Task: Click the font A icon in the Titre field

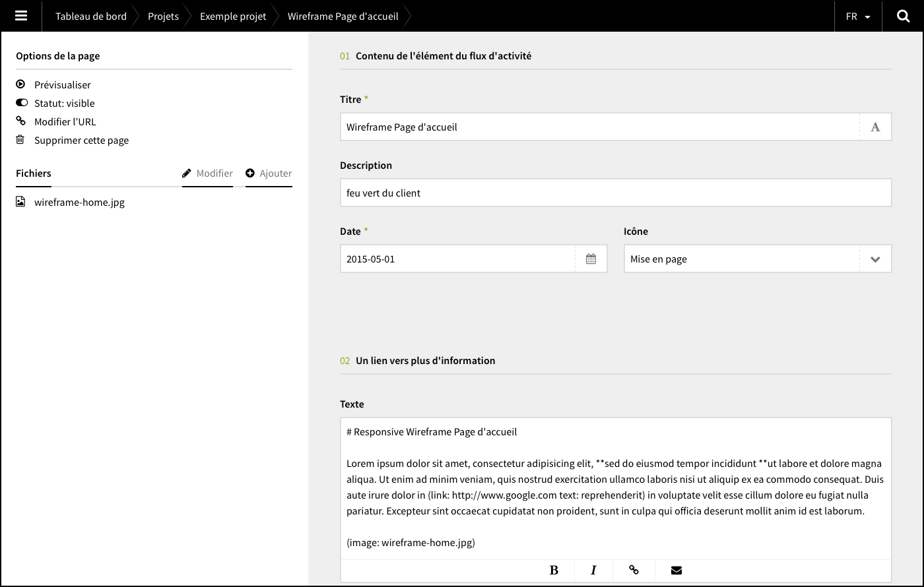Action: (x=875, y=127)
